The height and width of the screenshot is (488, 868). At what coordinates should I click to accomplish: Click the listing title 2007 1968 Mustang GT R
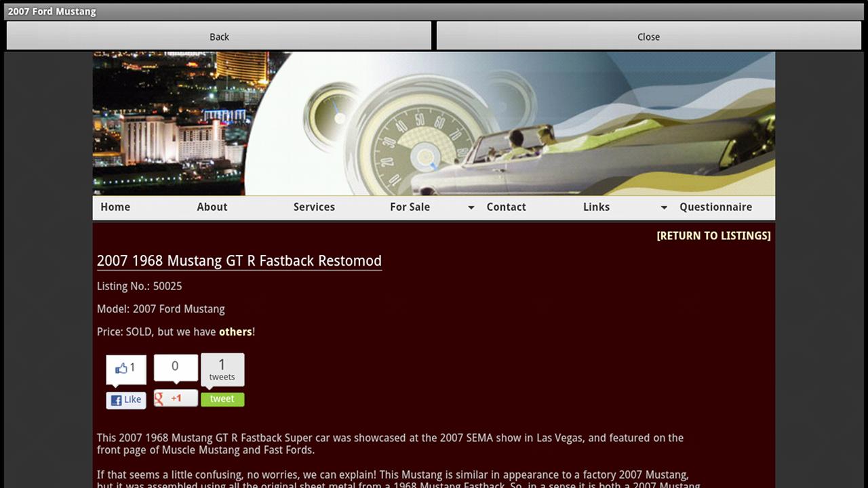point(239,261)
